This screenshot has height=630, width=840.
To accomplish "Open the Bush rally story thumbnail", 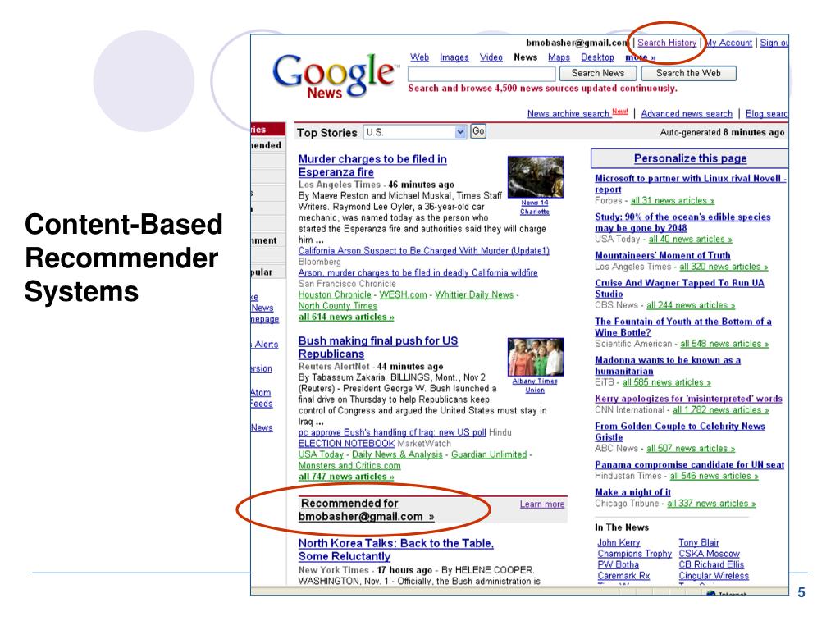I will (x=535, y=357).
